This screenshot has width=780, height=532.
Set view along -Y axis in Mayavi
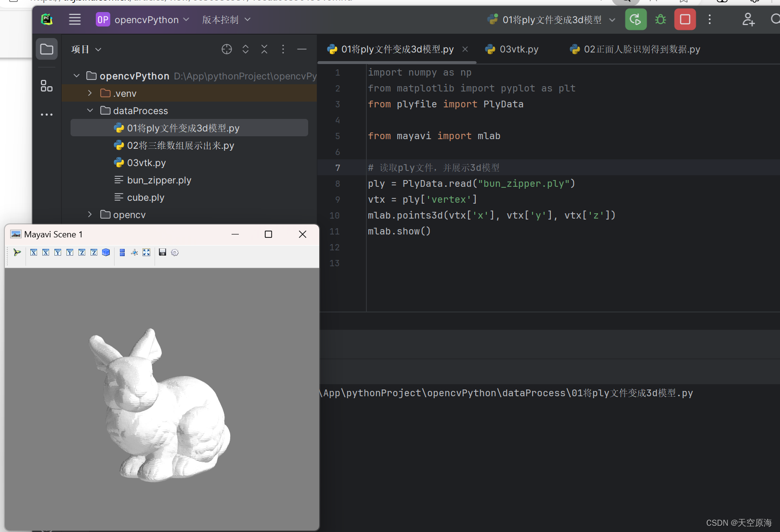tap(70, 252)
